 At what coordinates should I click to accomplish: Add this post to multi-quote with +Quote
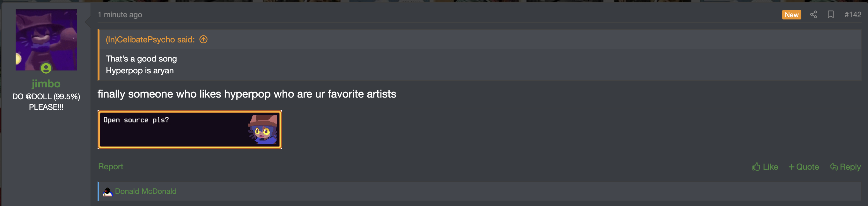(804, 167)
